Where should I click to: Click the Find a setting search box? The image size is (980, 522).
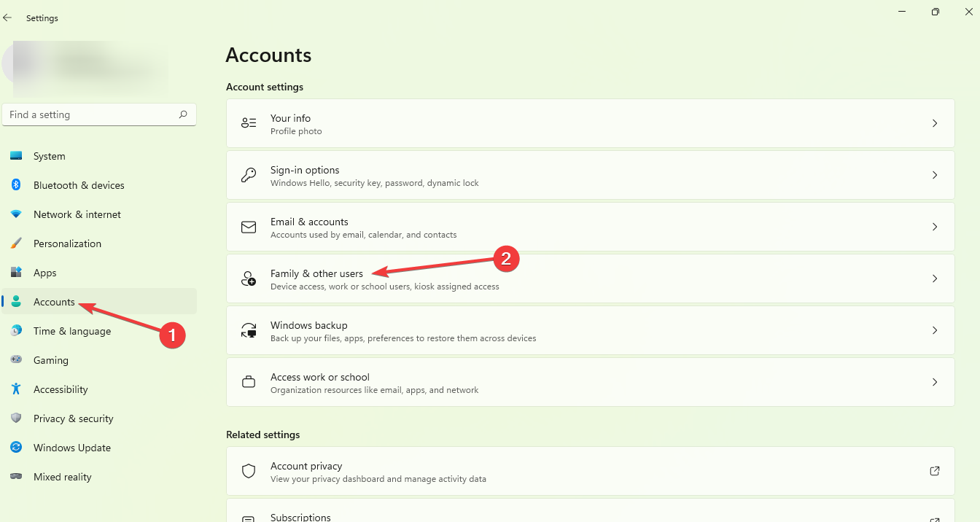(x=91, y=114)
